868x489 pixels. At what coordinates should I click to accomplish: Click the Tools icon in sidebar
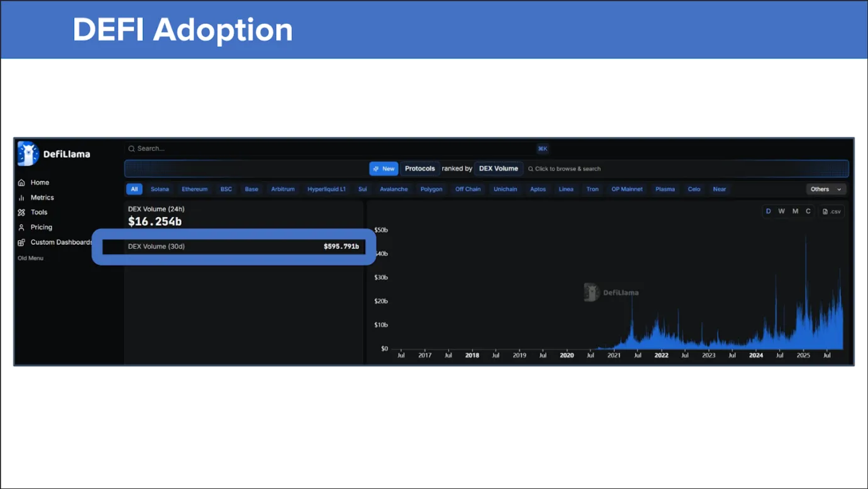point(21,213)
